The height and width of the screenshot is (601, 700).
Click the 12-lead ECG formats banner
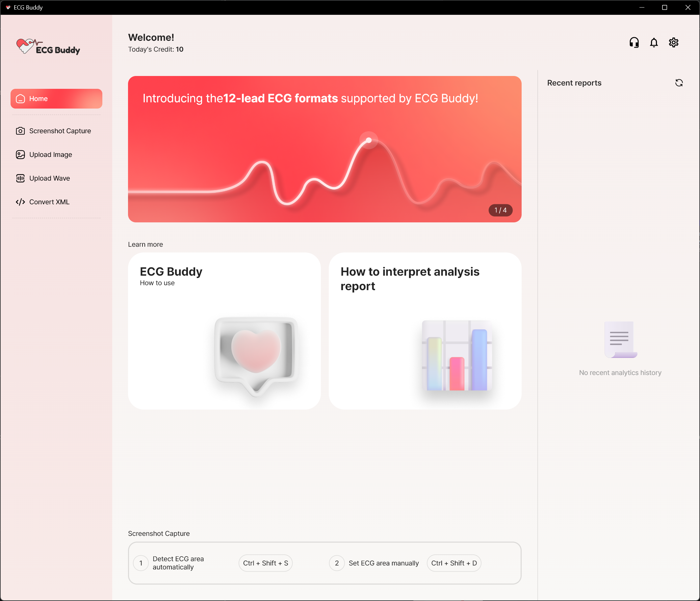(324, 149)
